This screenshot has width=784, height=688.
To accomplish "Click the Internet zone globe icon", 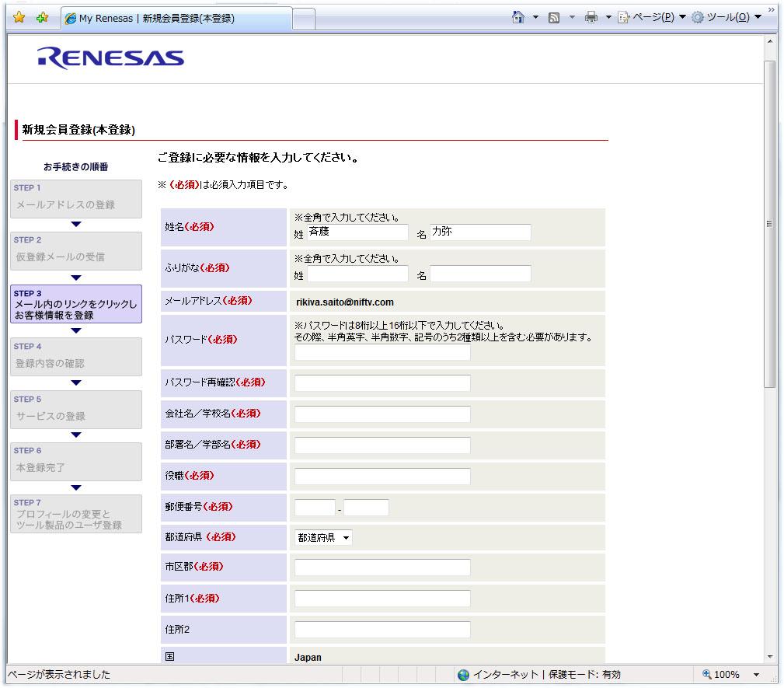I will pos(464,675).
